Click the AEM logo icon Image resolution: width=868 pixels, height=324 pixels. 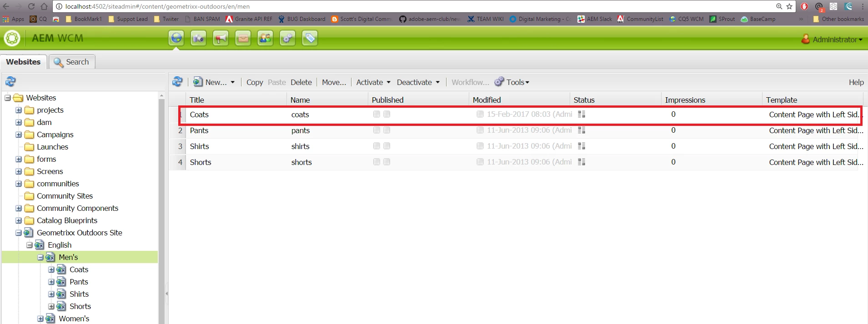12,38
